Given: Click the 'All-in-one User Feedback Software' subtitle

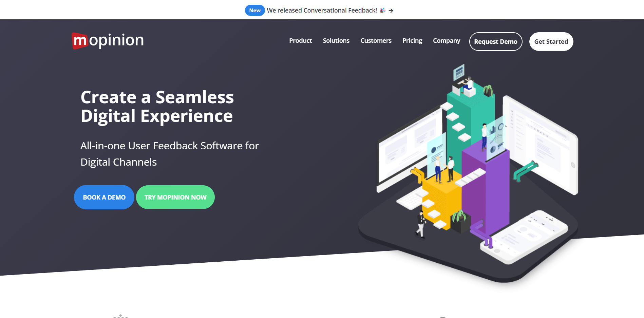Looking at the screenshot, I should [x=170, y=154].
